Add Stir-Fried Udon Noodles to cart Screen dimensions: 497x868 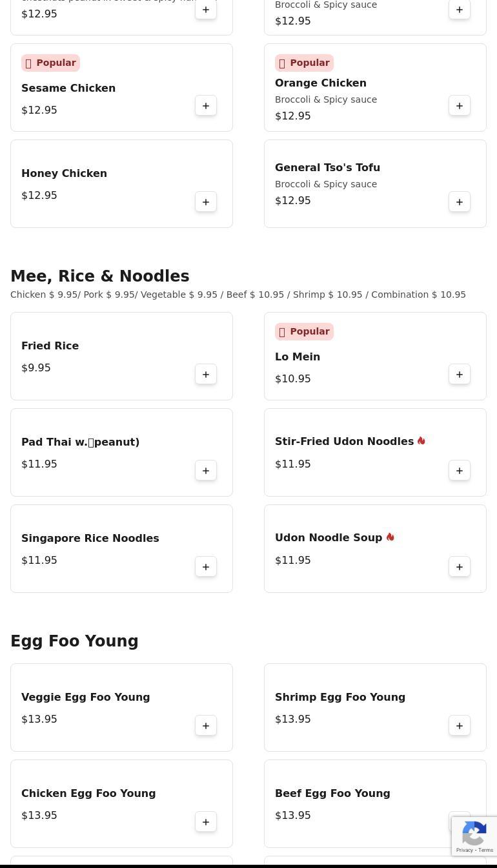tap(460, 471)
